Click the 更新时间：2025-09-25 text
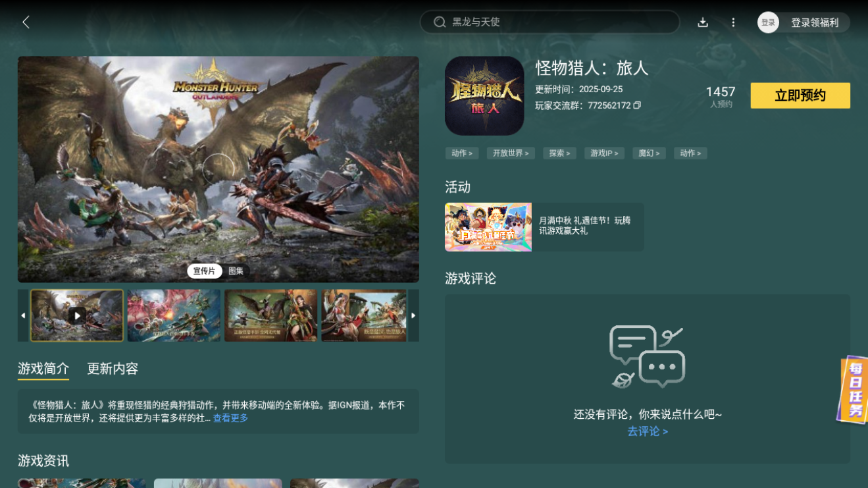Screen dimensions: 868x488 tap(578, 90)
